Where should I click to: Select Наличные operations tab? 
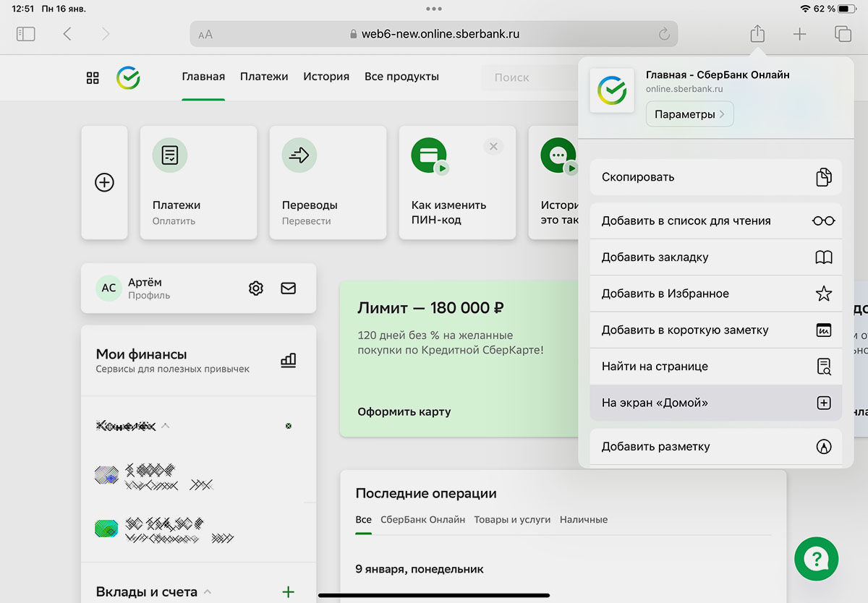pyautogui.click(x=584, y=519)
